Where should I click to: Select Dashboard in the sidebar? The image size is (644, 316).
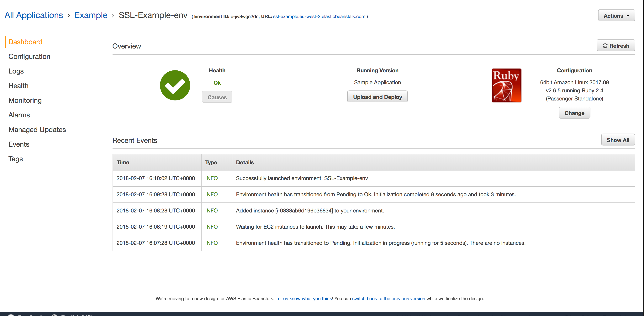click(25, 42)
